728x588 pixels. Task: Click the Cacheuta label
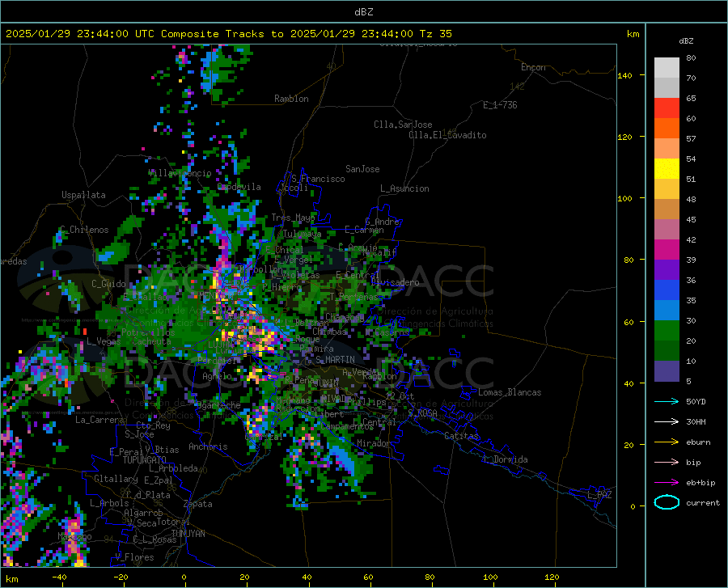click(x=151, y=341)
